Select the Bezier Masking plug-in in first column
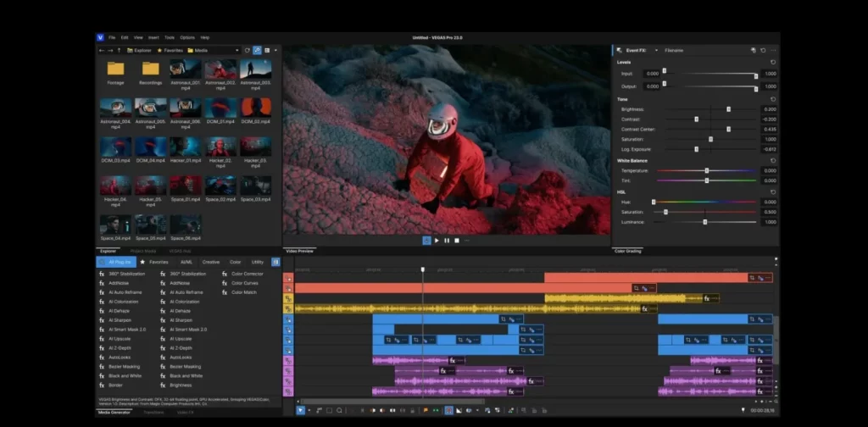This screenshot has width=868, height=427. tap(120, 367)
